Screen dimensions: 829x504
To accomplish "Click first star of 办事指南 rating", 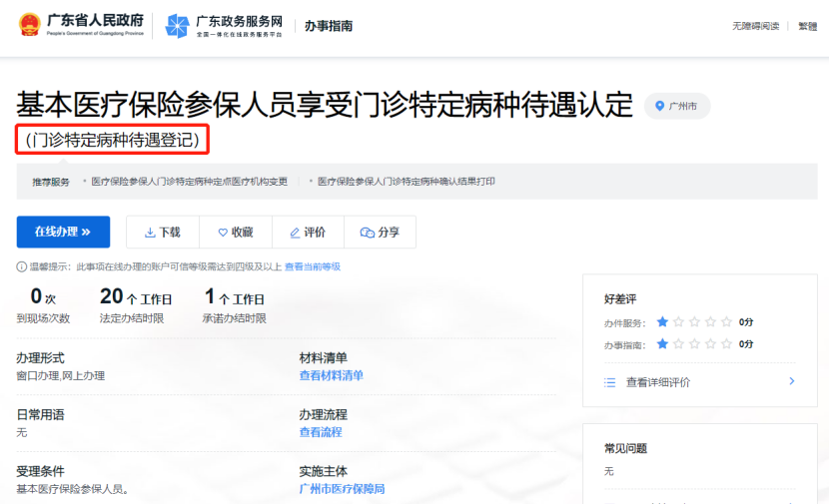I will tap(662, 344).
